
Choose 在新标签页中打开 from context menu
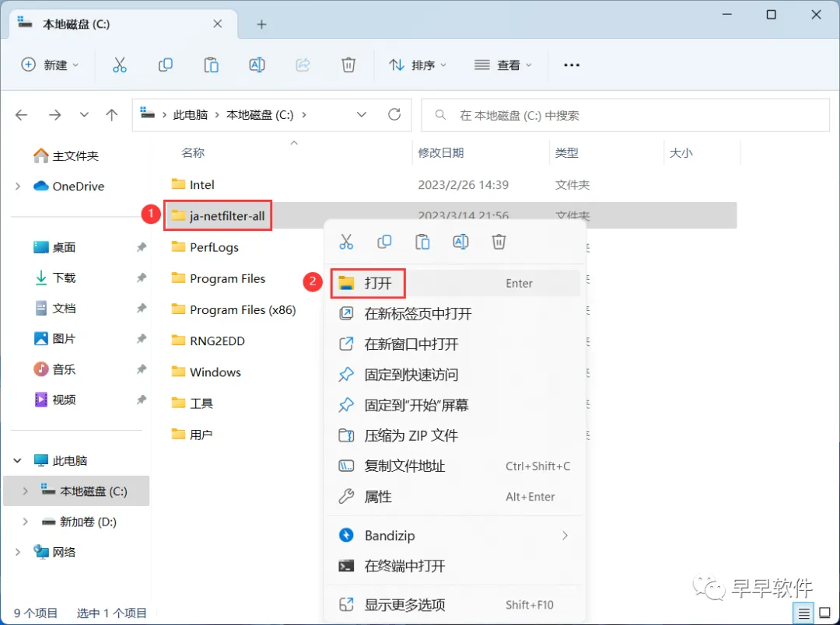click(x=455, y=314)
